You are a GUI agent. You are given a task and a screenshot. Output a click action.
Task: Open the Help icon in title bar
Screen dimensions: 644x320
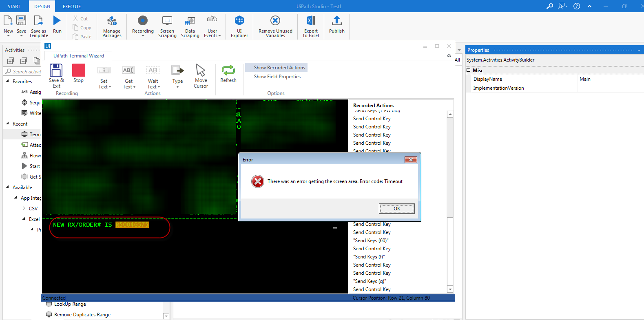(577, 6)
